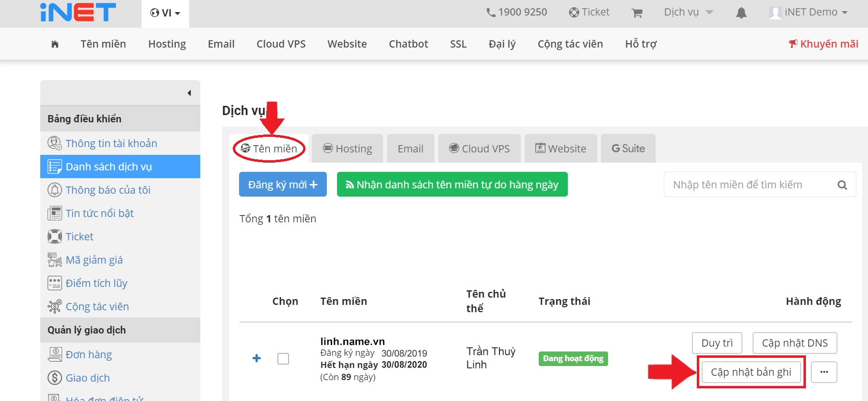Viewport: 868px width, 401px height.
Task: Click the Giao dịch dollar icon
Action: pyautogui.click(x=54, y=378)
